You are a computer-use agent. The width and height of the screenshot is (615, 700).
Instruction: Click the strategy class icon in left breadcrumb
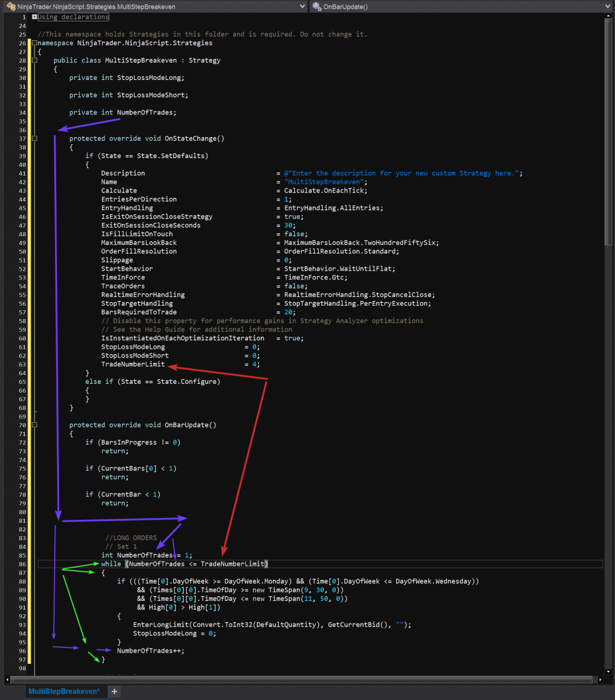point(11,6)
